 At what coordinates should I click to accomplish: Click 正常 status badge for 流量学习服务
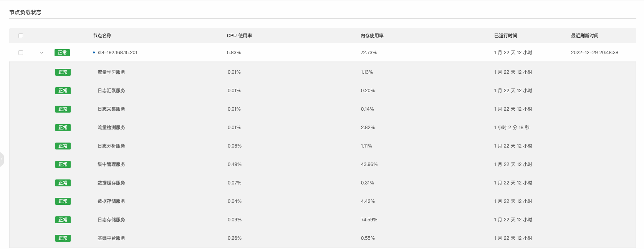click(x=63, y=72)
